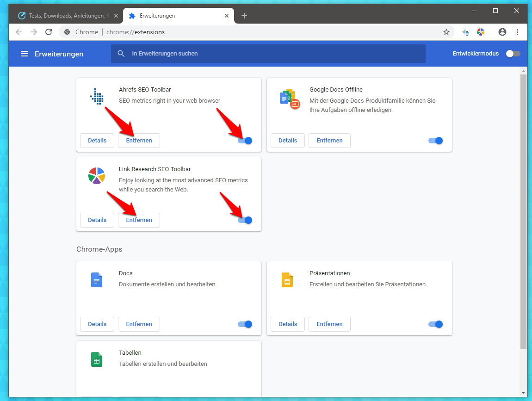Screen dimensions: 532x401
Task: Click Entfernen for the Docs app
Action: pyautogui.click(x=139, y=324)
